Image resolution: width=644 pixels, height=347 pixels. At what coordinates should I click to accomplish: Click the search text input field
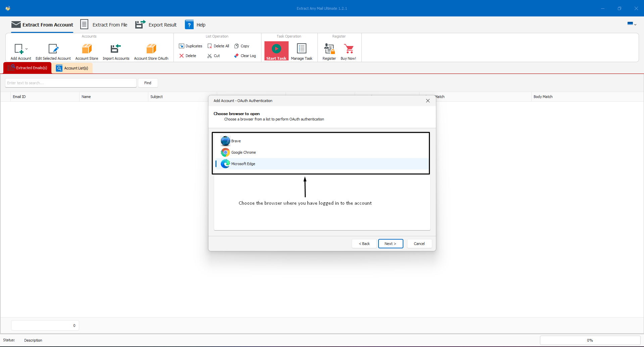coord(70,83)
